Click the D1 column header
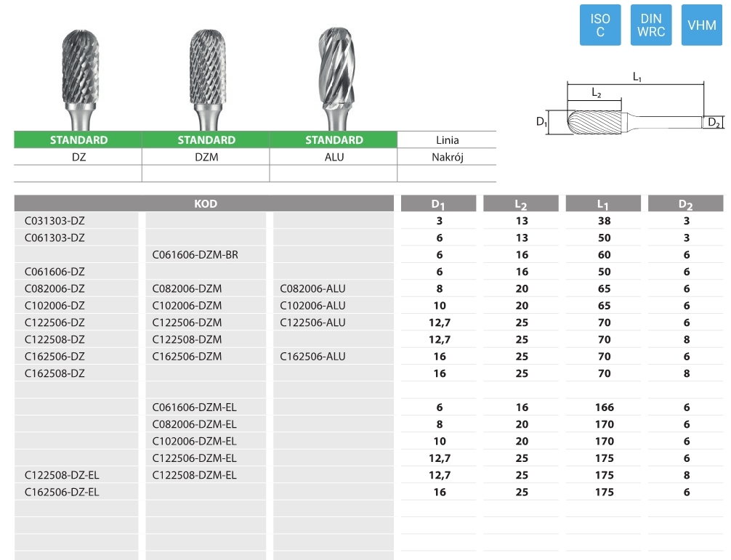731x560 pixels. click(438, 204)
